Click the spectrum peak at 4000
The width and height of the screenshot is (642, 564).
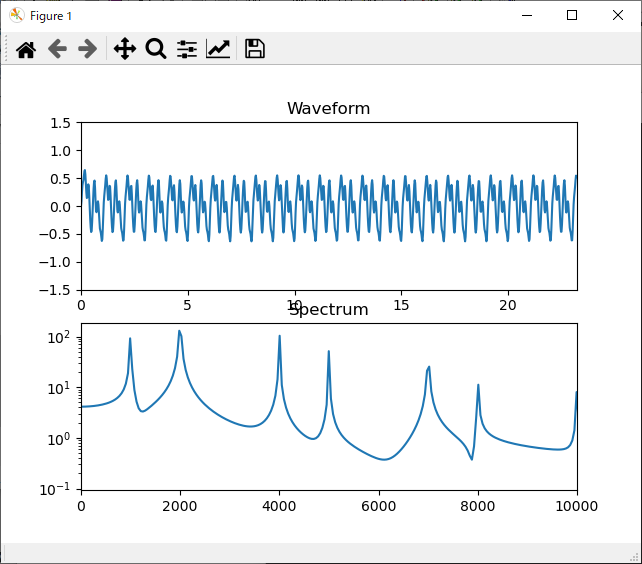pyautogui.click(x=279, y=337)
